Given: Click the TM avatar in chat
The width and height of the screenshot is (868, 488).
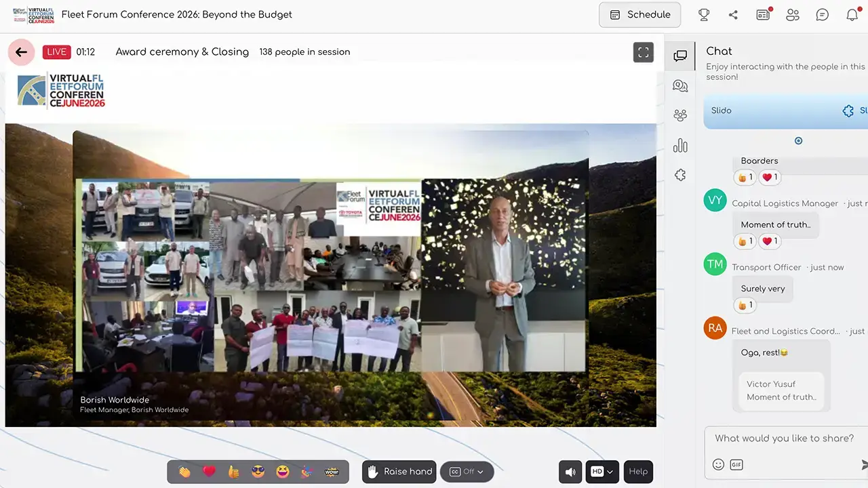Looking at the screenshot, I should coord(715,264).
